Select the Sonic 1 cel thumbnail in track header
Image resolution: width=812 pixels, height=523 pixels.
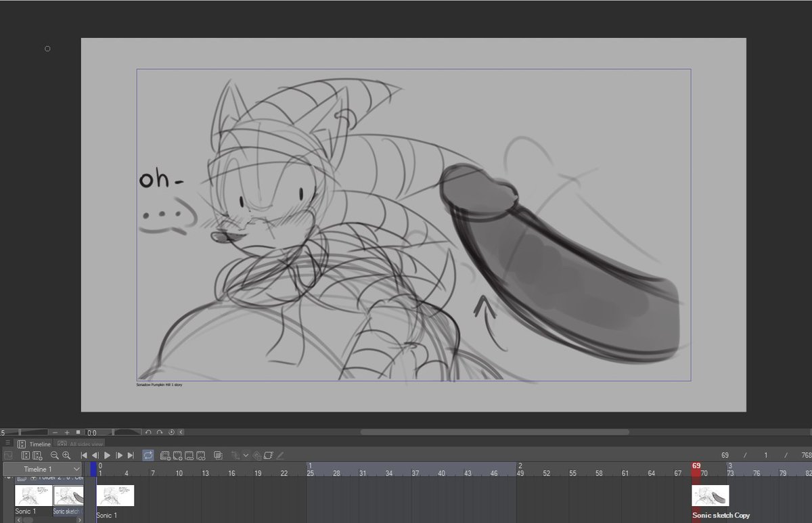click(33, 495)
